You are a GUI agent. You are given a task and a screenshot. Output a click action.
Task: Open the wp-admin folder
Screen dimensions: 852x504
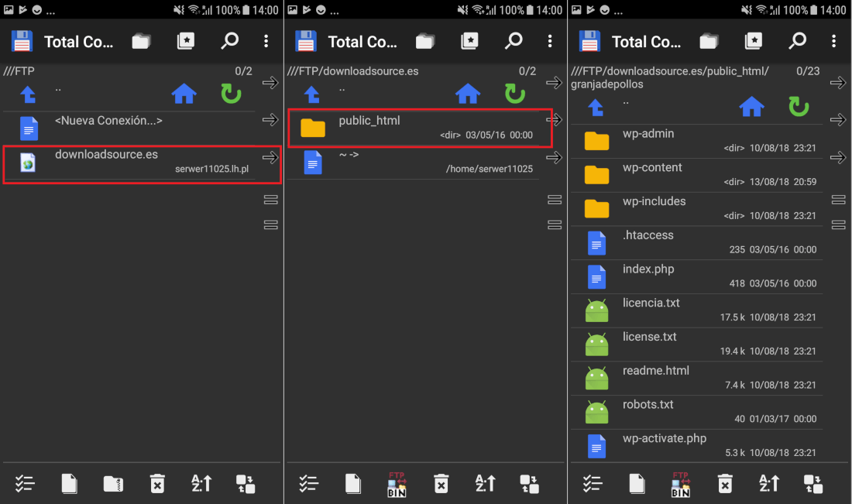click(696, 141)
